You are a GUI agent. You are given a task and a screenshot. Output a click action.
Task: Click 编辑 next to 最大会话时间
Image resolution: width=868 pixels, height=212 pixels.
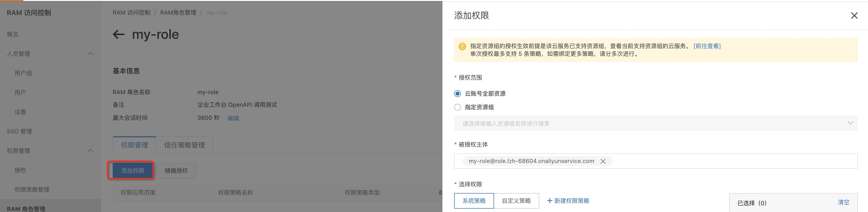click(x=233, y=118)
